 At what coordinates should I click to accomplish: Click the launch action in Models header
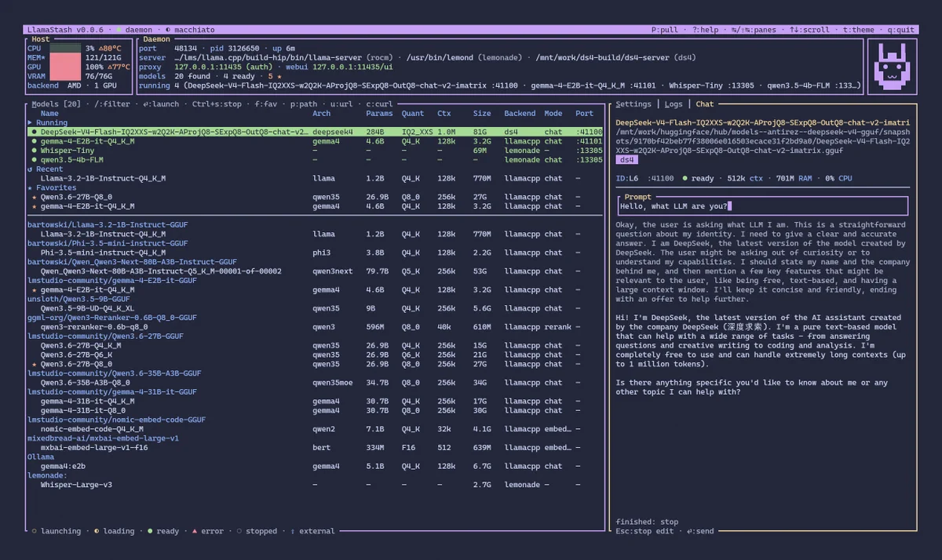(161, 104)
